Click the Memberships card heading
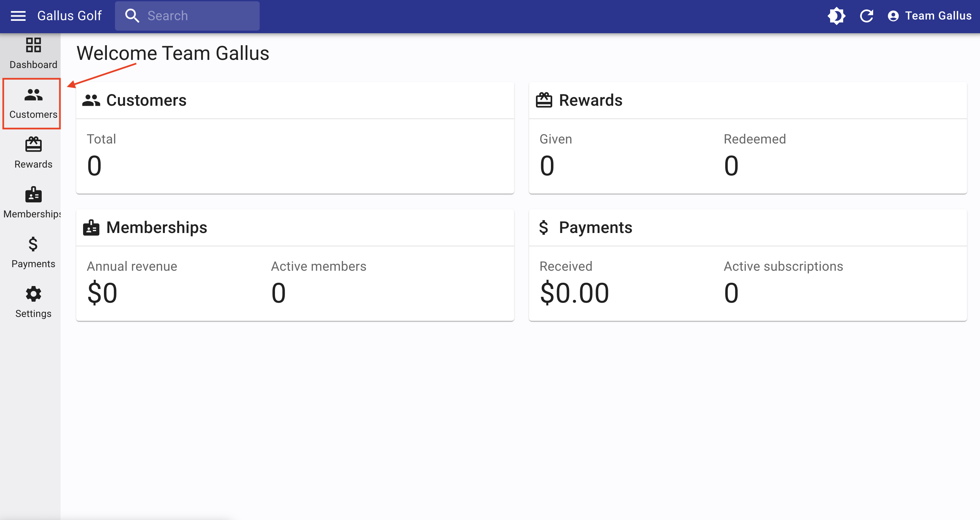The height and width of the screenshot is (520, 980). click(156, 227)
